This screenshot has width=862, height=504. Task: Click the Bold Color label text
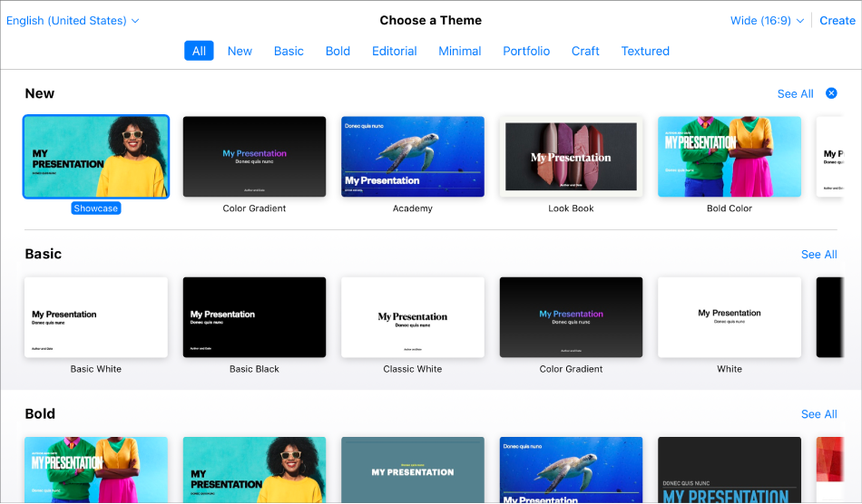pos(730,208)
